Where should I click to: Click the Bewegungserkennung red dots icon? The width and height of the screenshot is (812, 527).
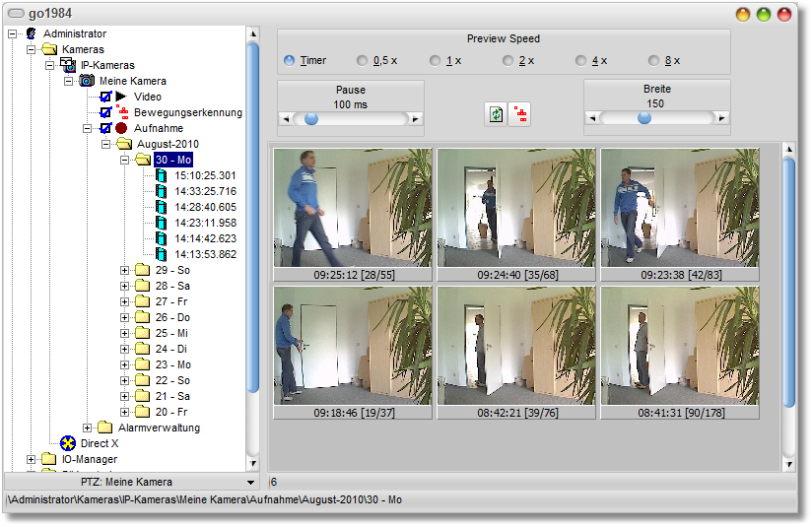pyautogui.click(x=122, y=112)
